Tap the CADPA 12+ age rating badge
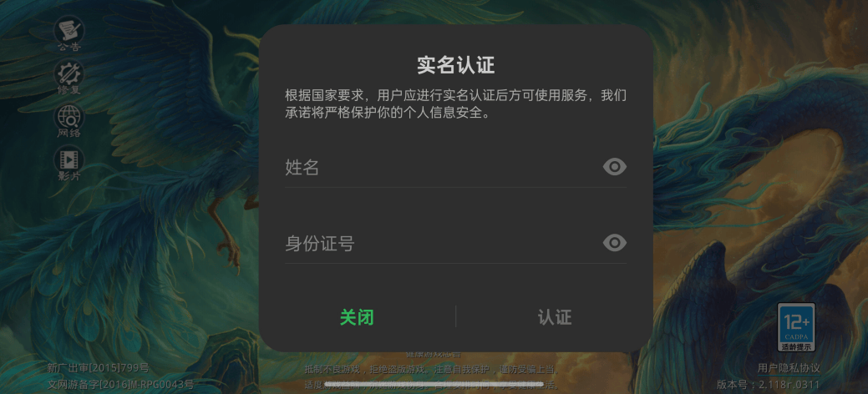 pos(796,327)
